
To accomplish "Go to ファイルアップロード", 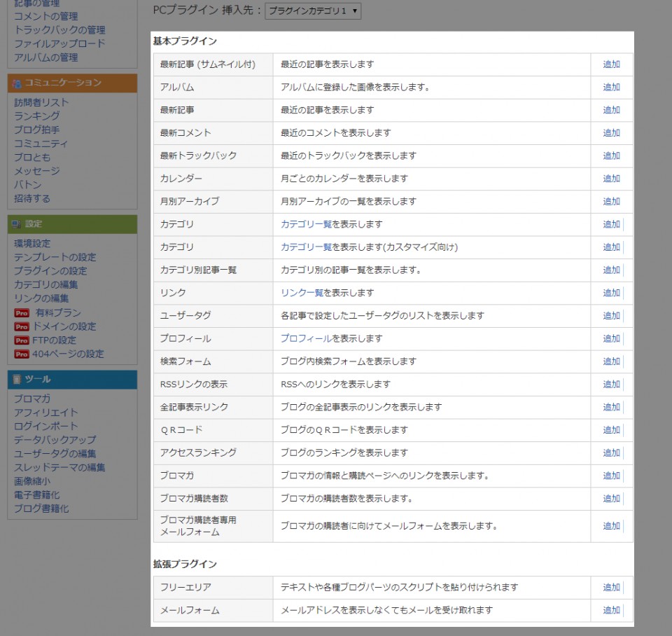I will pos(59,43).
